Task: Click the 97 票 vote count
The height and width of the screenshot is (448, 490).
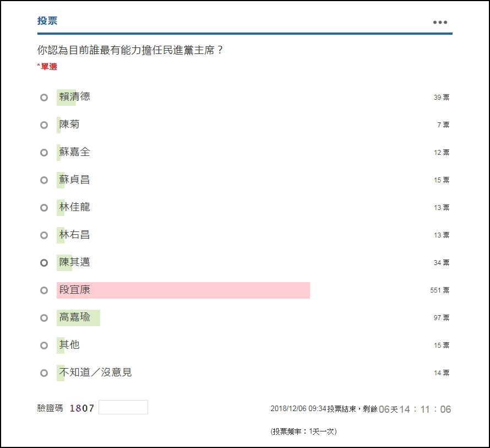Action: (441, 318)
